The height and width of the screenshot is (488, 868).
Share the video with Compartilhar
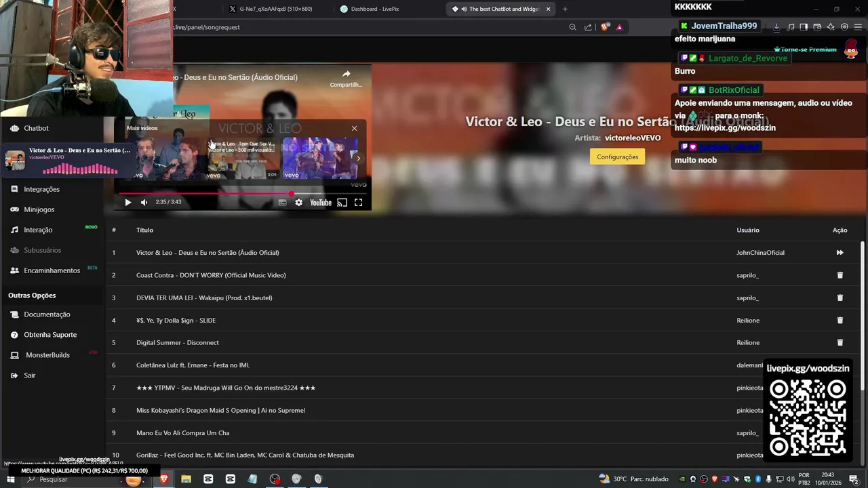(346, 78)
